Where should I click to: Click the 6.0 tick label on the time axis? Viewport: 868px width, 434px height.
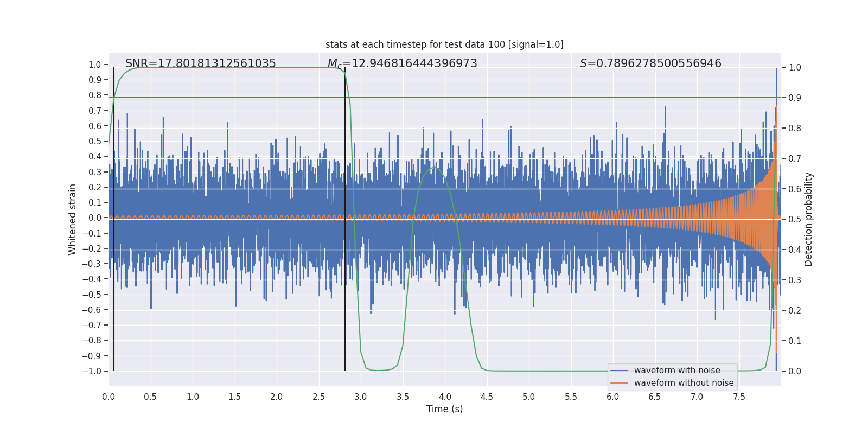[x=612, y=397]
